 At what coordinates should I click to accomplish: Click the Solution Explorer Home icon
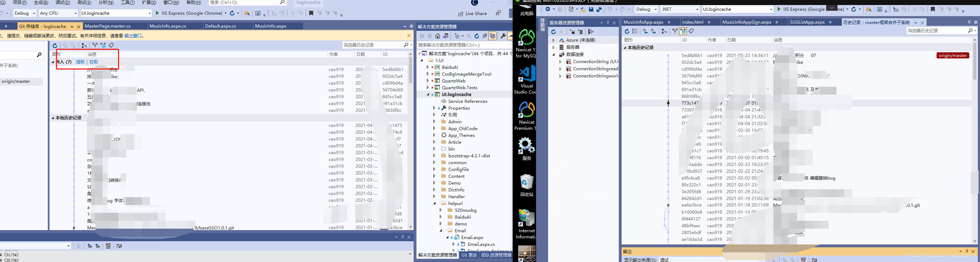[x=438, y=36]
